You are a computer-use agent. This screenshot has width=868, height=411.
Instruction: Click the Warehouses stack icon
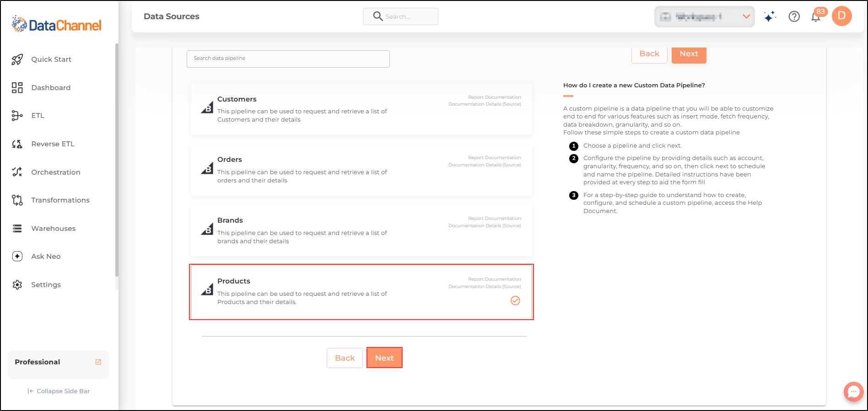(17, 229)
